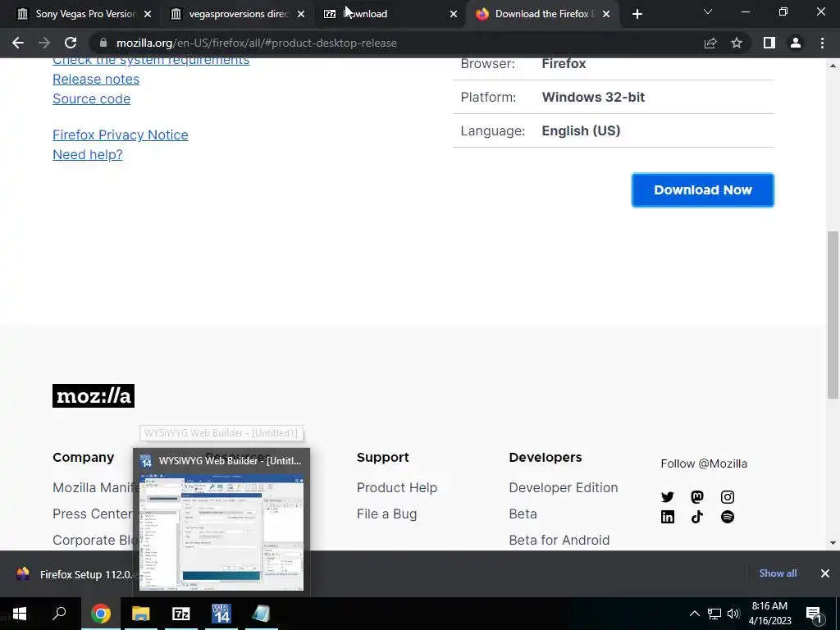Open the Windows notification center
This screenshot has height=630, width=840.
tap(814, 614)
